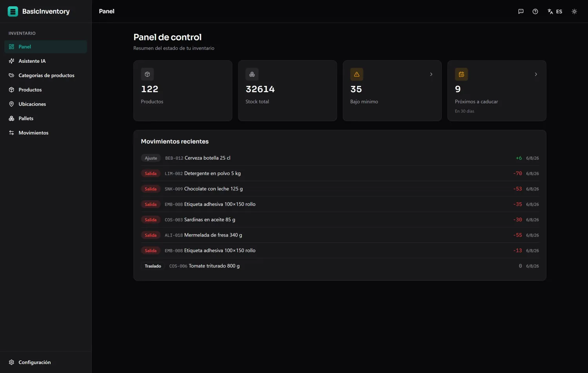Click the Cerveza botella 25 cl movement row
588x373 pixels.
340,158
